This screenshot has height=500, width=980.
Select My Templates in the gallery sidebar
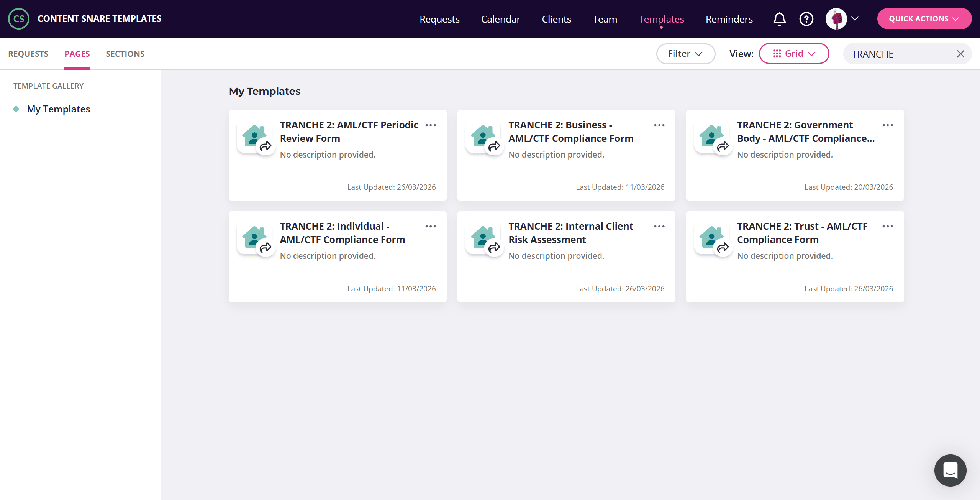pos(58,109)
